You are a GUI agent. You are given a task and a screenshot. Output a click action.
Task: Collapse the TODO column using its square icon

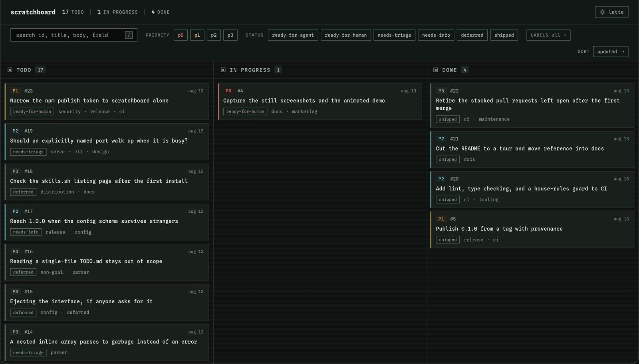click(10, 70)
